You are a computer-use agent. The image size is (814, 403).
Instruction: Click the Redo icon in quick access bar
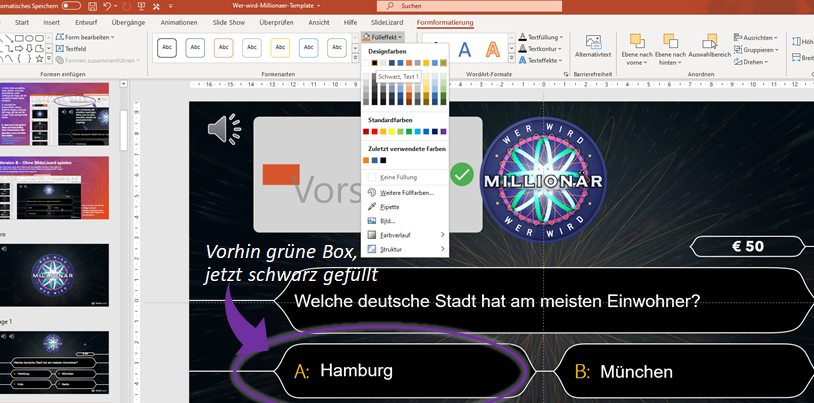tap(127, 6)
